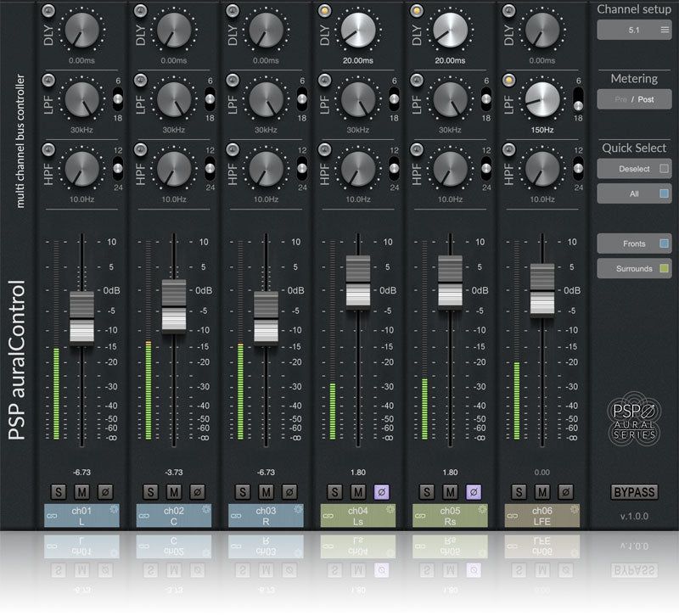Enable LPF power button on ch04

click(x=325, y=80)
